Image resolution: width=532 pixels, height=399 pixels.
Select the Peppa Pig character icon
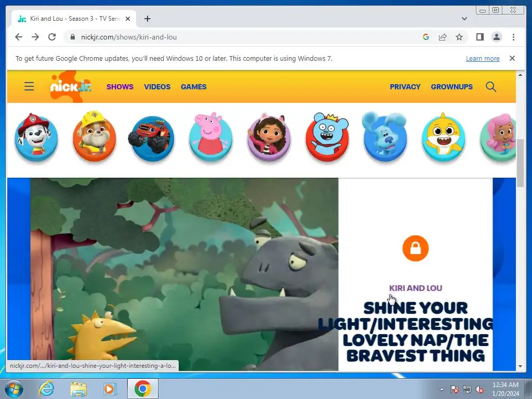(x=210, y=137)
